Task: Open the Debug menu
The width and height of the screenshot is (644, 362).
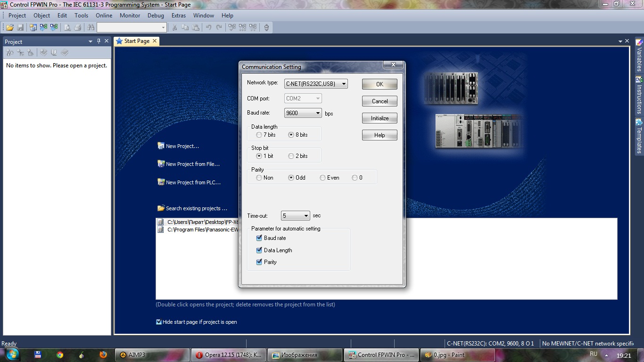Action: coord(156,16)
